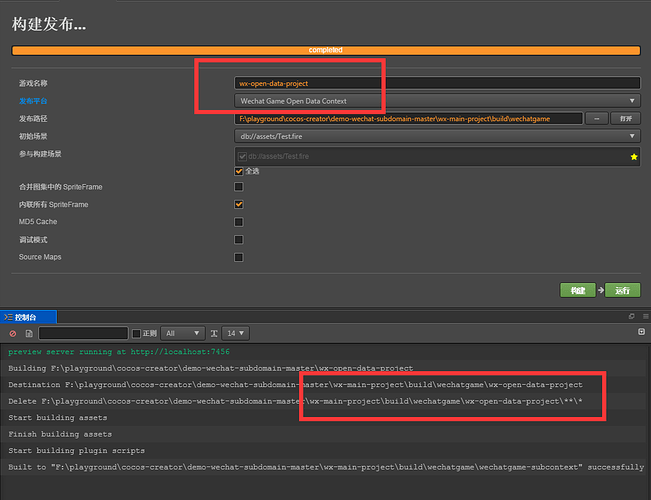
Task: Click the green run button
Action: 622,290
